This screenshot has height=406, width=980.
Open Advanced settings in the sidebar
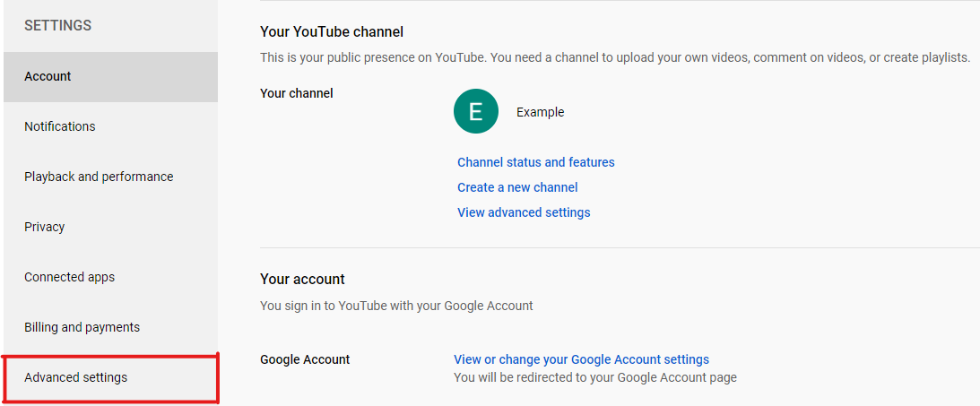tap(75, 377)
